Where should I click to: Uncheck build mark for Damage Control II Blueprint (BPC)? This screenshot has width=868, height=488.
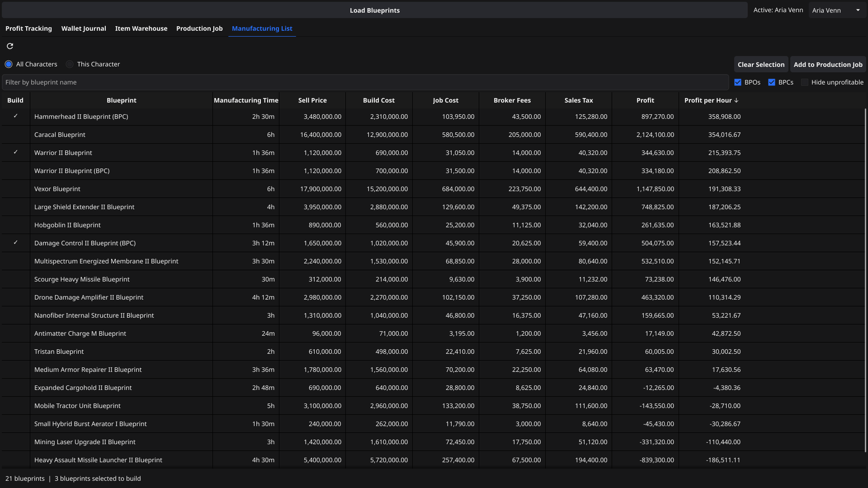pyautogui.click(x=15, y=243)
